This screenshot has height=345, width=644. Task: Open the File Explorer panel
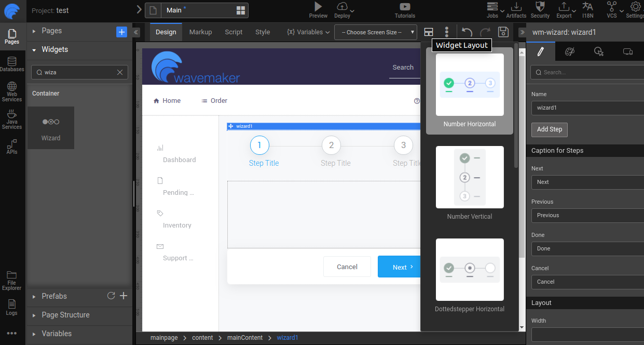(x=11, y=280)
